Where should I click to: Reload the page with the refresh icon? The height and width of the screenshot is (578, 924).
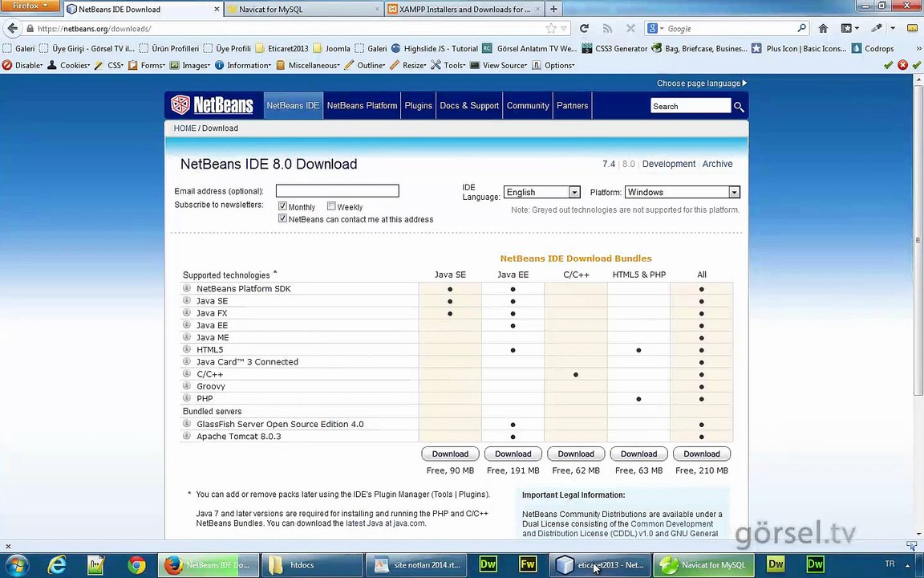click(584, 28)
